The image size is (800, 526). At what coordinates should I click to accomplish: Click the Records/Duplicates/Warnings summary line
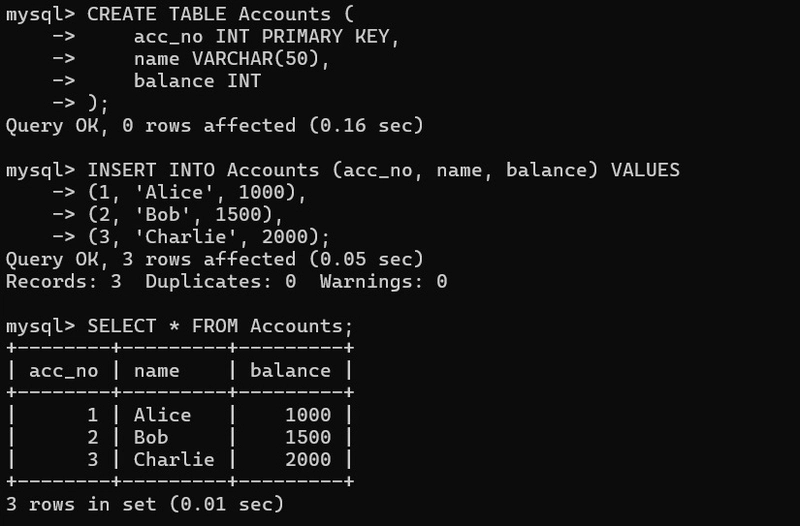point(226,282)
